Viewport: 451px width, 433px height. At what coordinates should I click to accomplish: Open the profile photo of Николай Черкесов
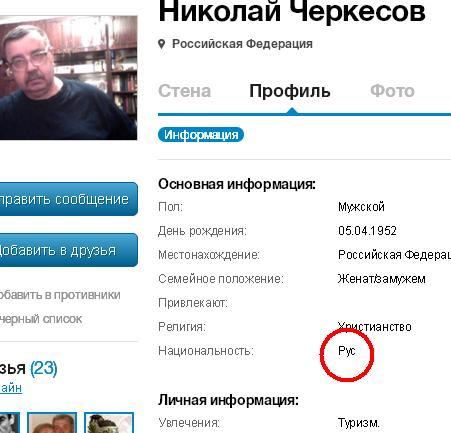[x=68, y=78]
